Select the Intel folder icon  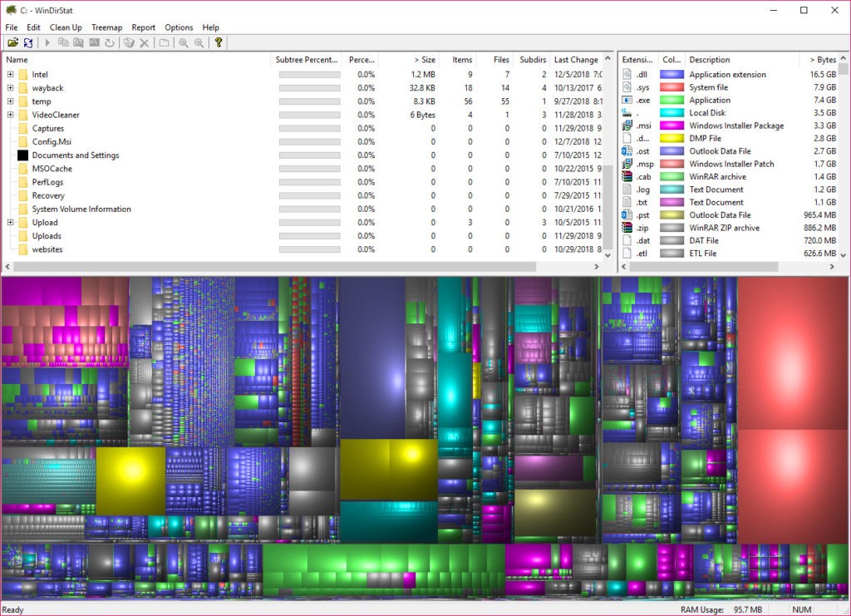coord(22,74)
